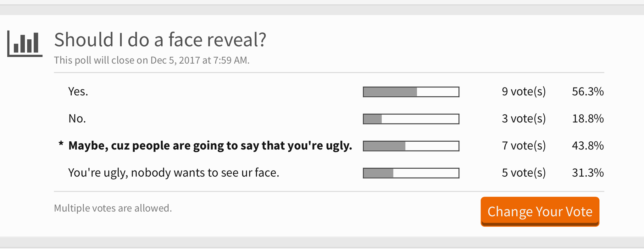This screenshot has width=644, height=249.
Task: Click the '5 vote(s)' count
Action: [x=524, y=173]
